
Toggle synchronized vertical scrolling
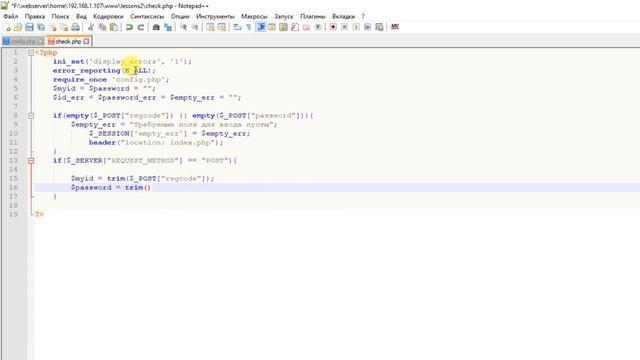pos(210,27)
